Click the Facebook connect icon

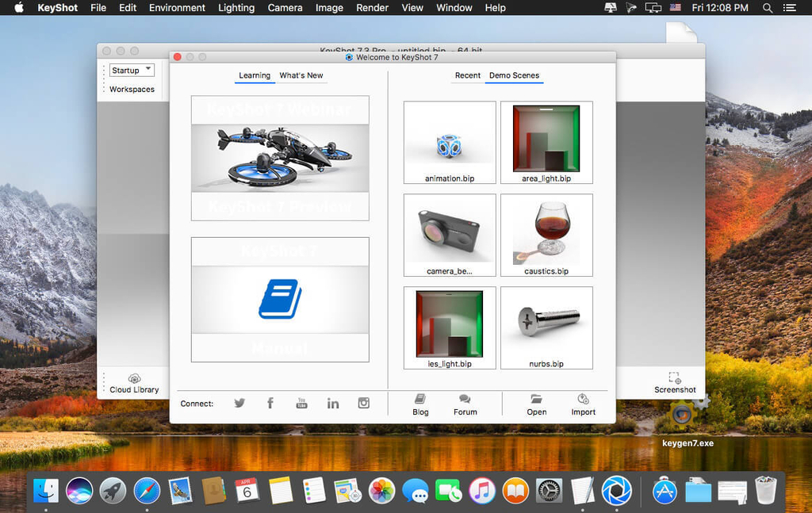tap(270, 403)
